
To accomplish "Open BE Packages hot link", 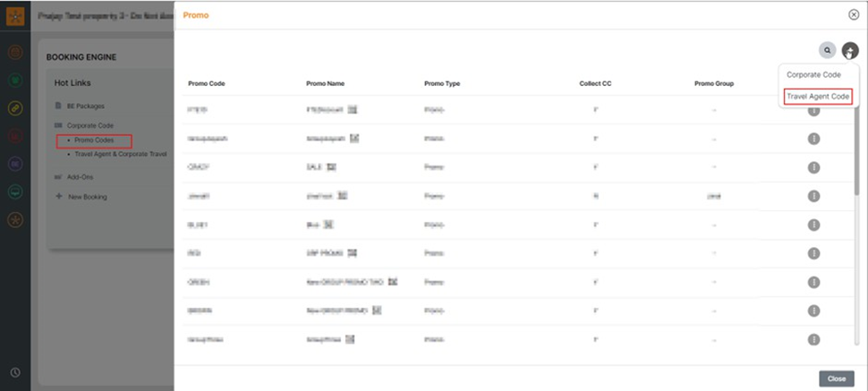I will [86, 106].
